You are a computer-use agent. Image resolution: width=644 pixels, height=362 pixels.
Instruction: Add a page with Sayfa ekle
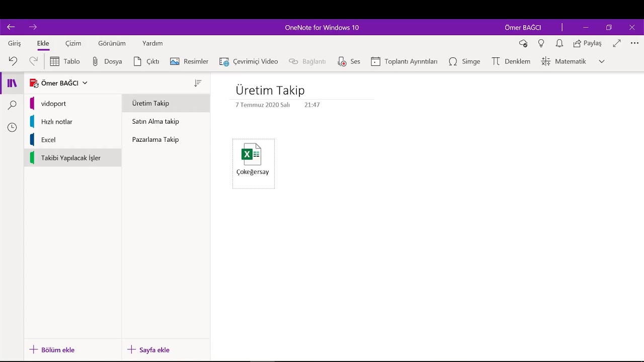click(x=148, y=350)
